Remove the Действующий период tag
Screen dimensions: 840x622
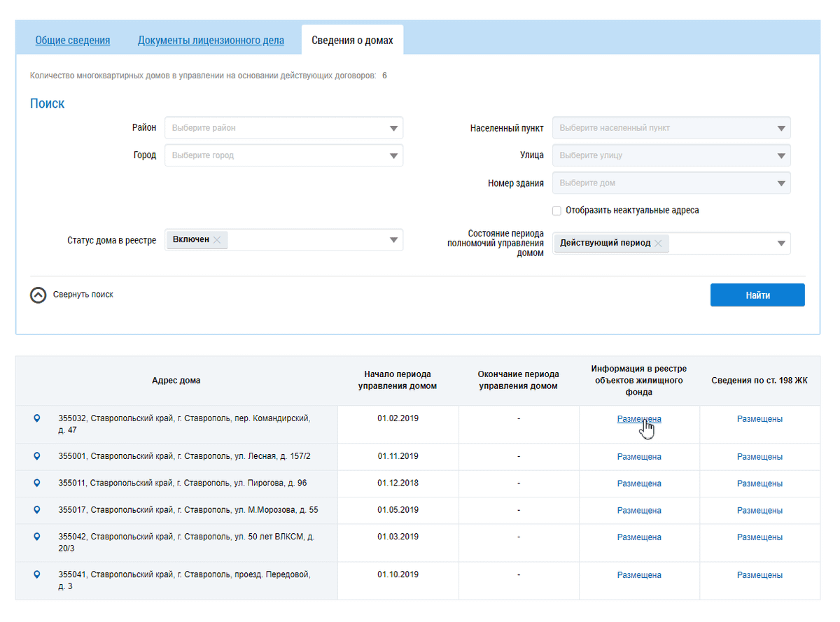pos(658,243)
